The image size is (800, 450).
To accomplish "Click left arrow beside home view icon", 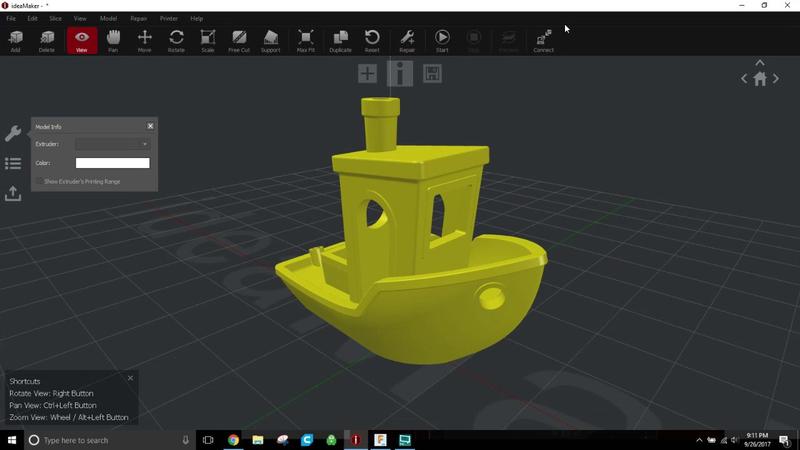I will [x=744, y=79].
